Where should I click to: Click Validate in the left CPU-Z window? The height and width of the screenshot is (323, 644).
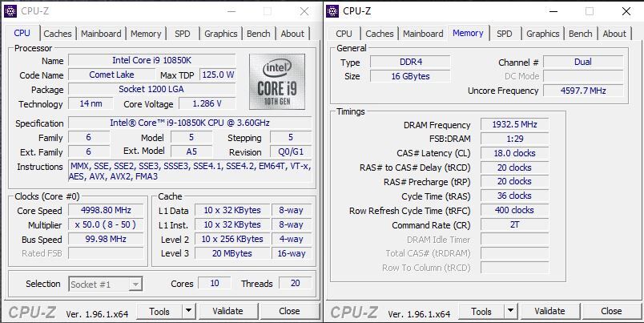click(227, 311)
